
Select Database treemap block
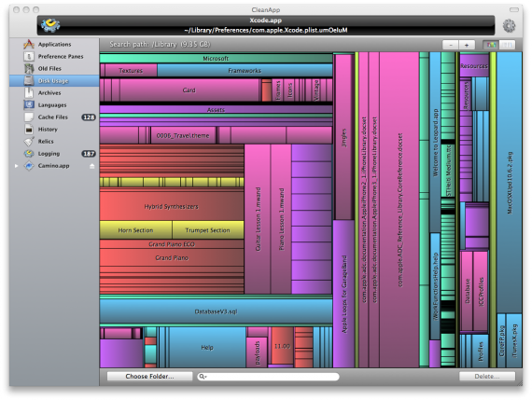467,291
